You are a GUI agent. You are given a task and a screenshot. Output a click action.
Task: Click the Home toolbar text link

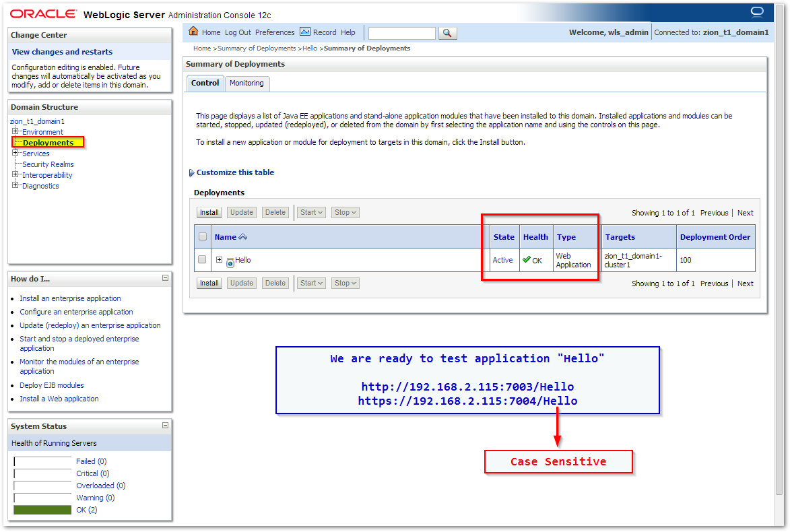[x=211, y=32]
